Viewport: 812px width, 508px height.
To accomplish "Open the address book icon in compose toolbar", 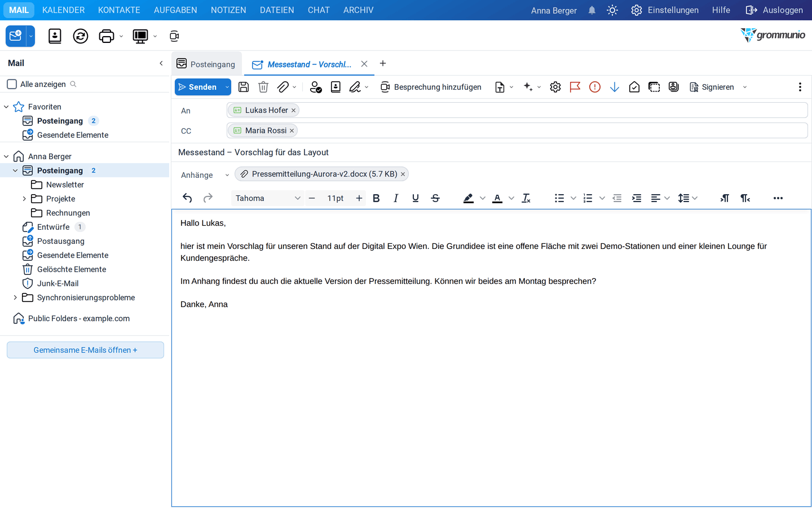I will pos(336,87).
